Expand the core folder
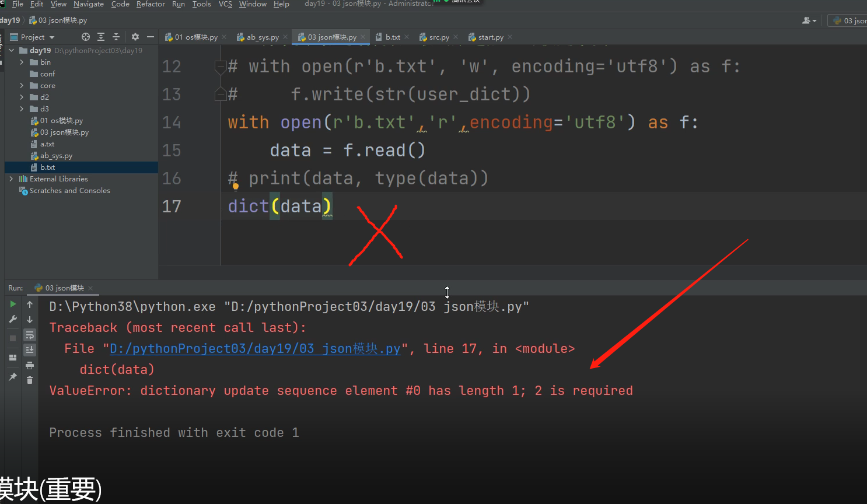867x504 pixels. (x=22, y=86)
